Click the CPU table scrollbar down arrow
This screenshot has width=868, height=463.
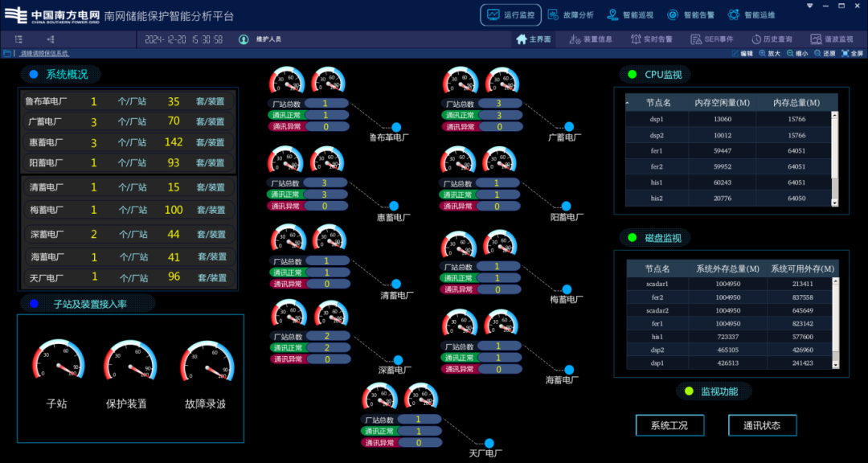(x=835, y=203)
